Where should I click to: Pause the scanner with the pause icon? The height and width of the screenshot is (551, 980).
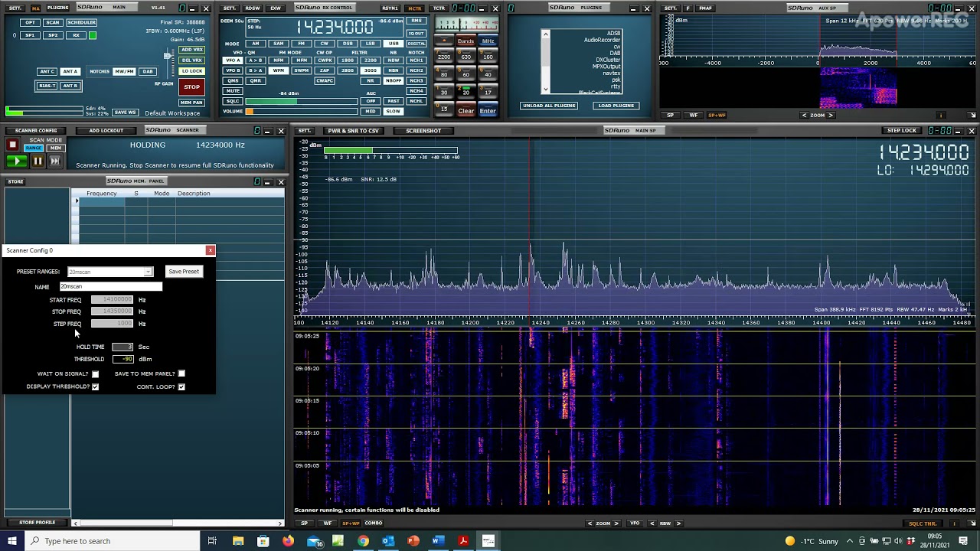click(x=38, y=161)
